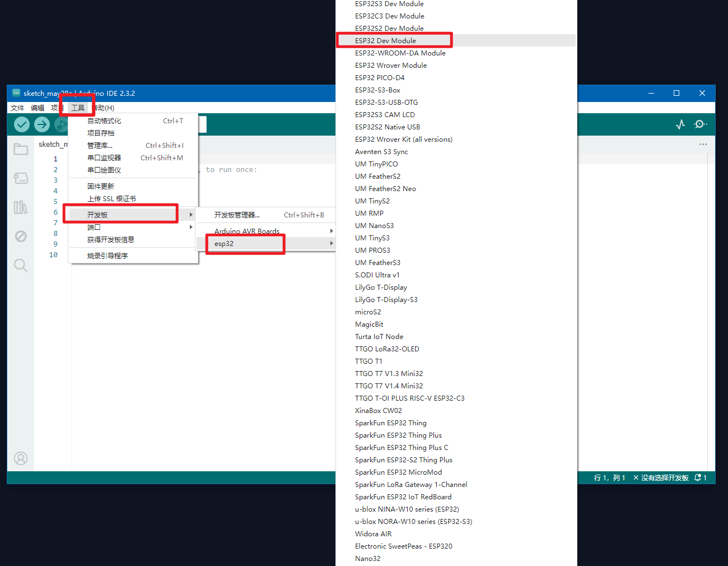Click the editor tab ellipsis menu
This screenshot has height=566, width=728.
coord(703,144)
